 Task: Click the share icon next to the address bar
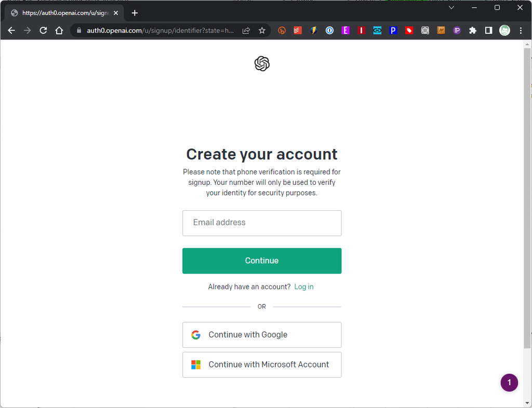click(x=246, y=30)
